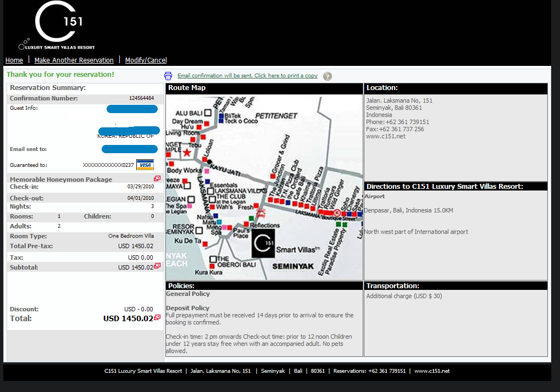560x392 pixels.
Task: Select confirmation number 124564484
Action: (x=141, y=98)
